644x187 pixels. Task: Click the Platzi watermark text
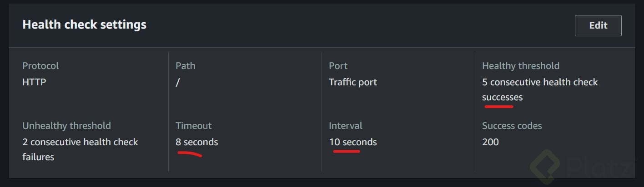(x=600, y=167)
